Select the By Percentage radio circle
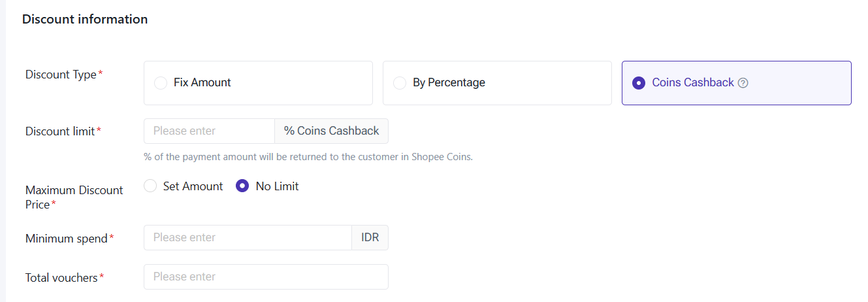868x302 pixels. click(x=399, y=83)
